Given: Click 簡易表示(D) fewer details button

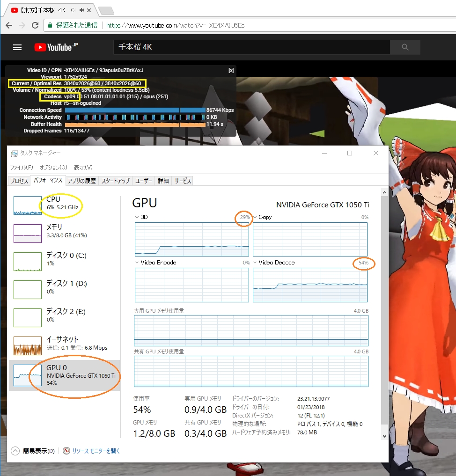Looking at the screenshot, I should coord(33,451).
